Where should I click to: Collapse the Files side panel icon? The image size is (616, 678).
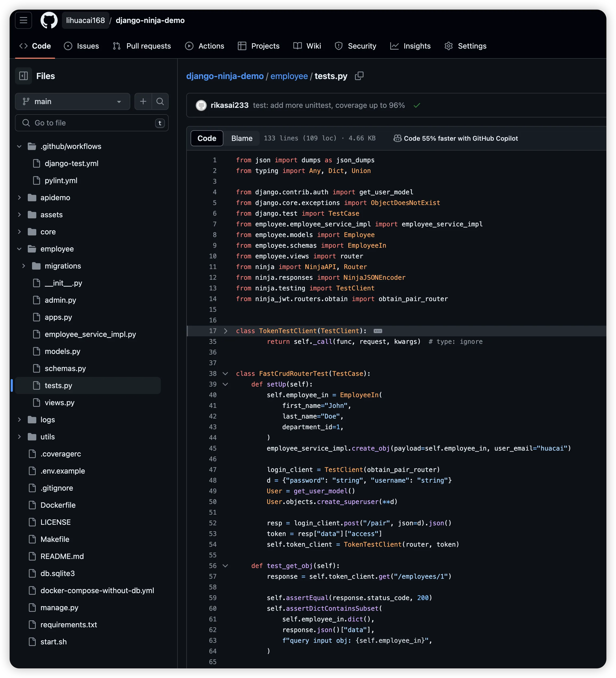coord(23,76)
